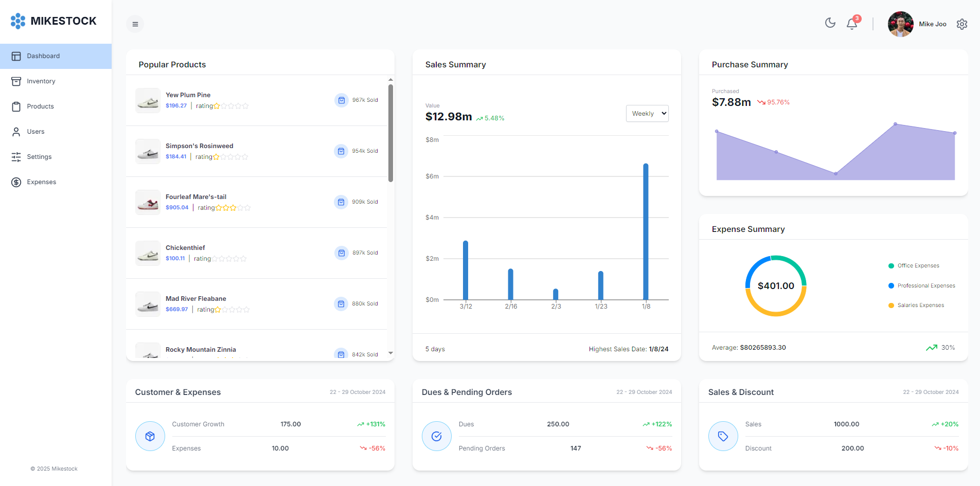This screenshot has height=486, width=980.
Task: Click the tallest sales bar for 1/8
Action: 646,231
